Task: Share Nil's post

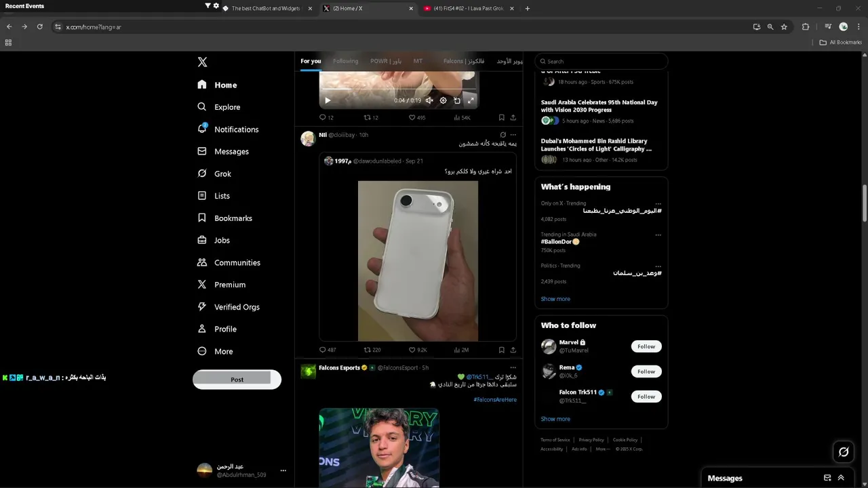Action: click(x=513, y=350)
